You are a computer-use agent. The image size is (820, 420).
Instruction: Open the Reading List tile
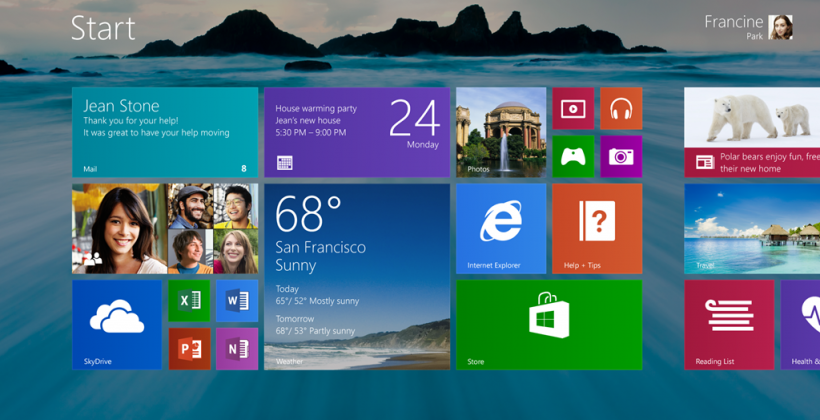729,325
